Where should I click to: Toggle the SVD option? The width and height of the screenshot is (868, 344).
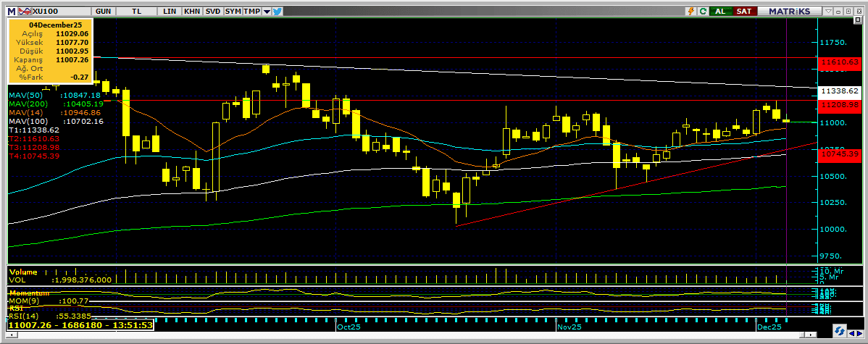[212, 12]
